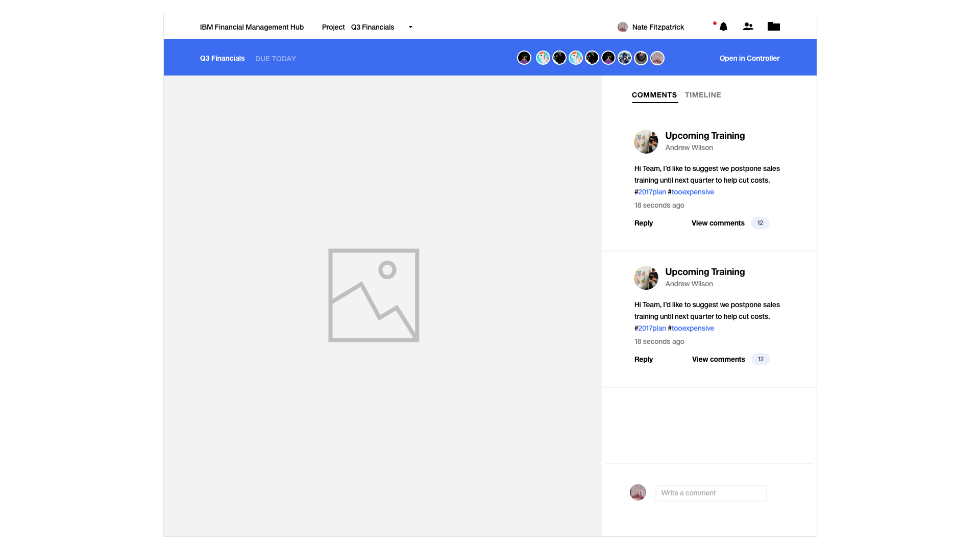Screen dimensions: 980x551
Task: Click Andrew Wilson's avatar in first comment
Action: click(x=646, y=141)
